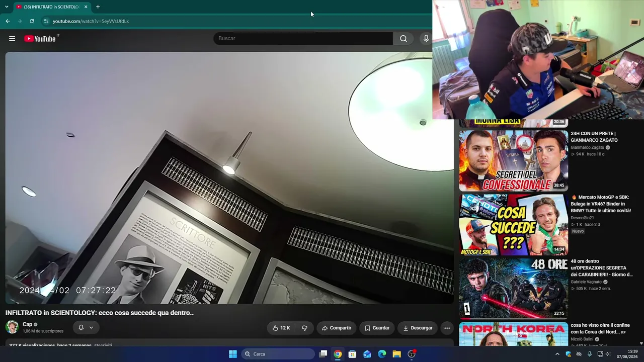Screen dimensions: 644x362
Task: Open the OBS Studio taskbar icon
Action: [412, 354]
